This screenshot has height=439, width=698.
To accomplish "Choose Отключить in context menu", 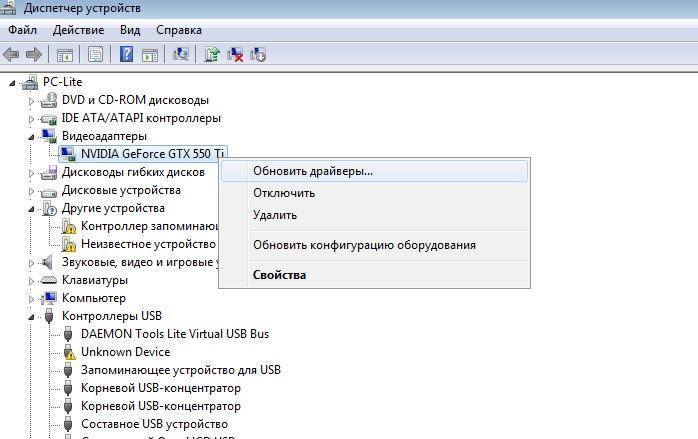I will click(374, 193).
